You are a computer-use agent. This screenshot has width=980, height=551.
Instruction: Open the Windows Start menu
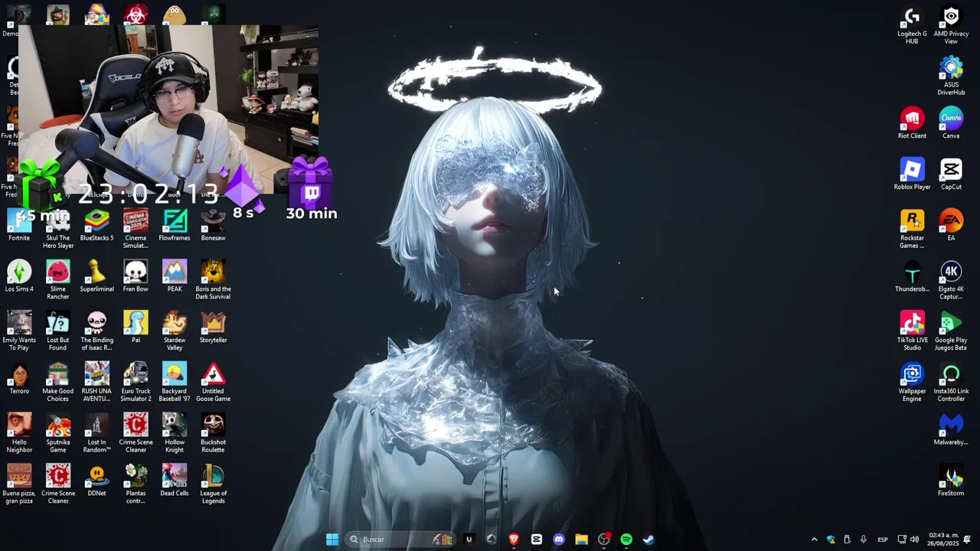pyautogui.click(x=332, y=540)
